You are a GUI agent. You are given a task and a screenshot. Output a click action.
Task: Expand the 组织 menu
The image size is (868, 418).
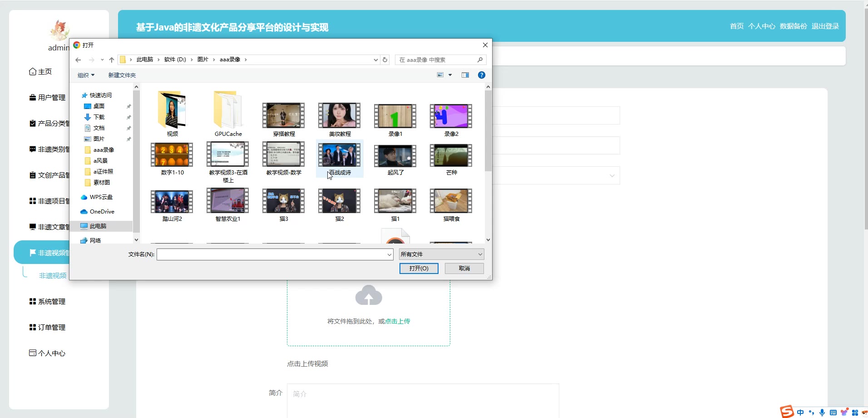[86, 75]
